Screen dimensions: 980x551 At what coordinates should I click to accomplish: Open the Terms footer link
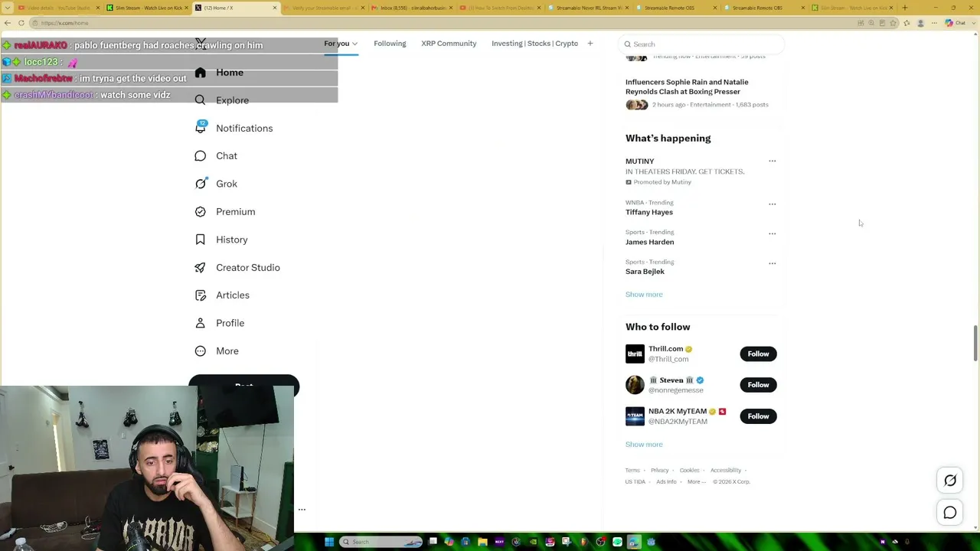tap(632, 471)
